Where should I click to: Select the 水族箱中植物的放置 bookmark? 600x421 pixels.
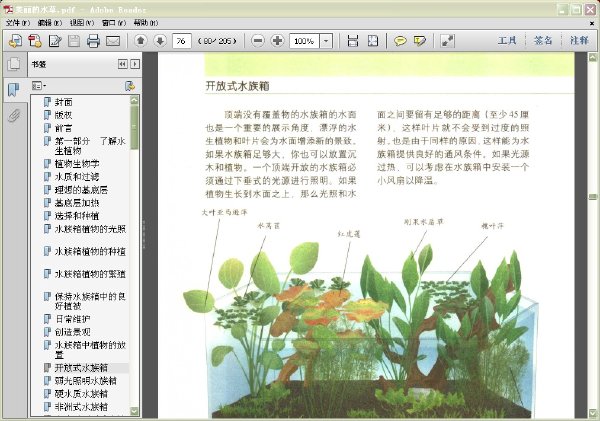(90, 350)
